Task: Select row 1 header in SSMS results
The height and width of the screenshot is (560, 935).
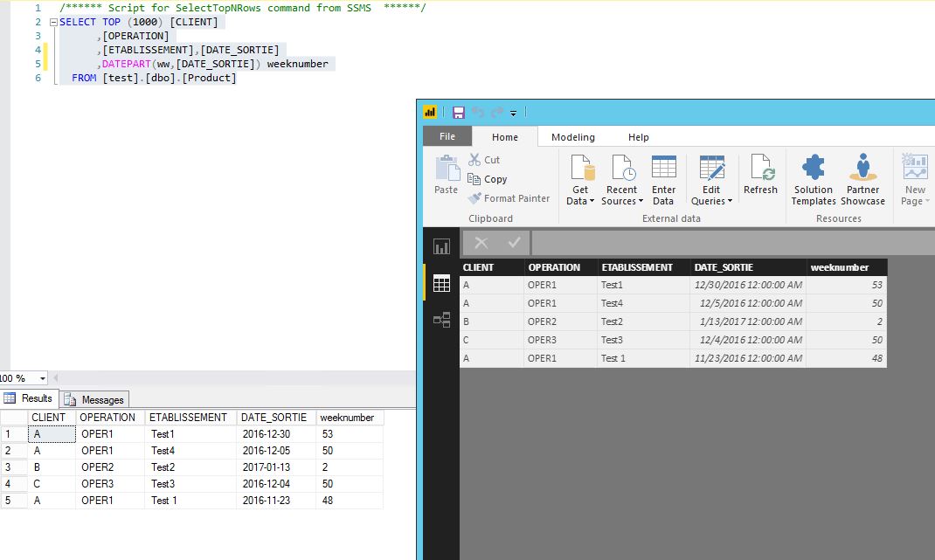Action: click(14, 434)
